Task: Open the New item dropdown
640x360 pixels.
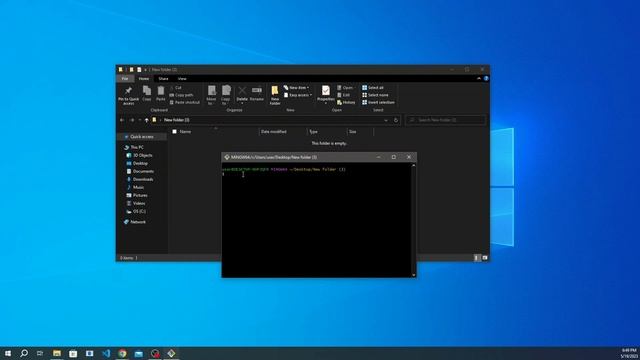Action: 296,88
